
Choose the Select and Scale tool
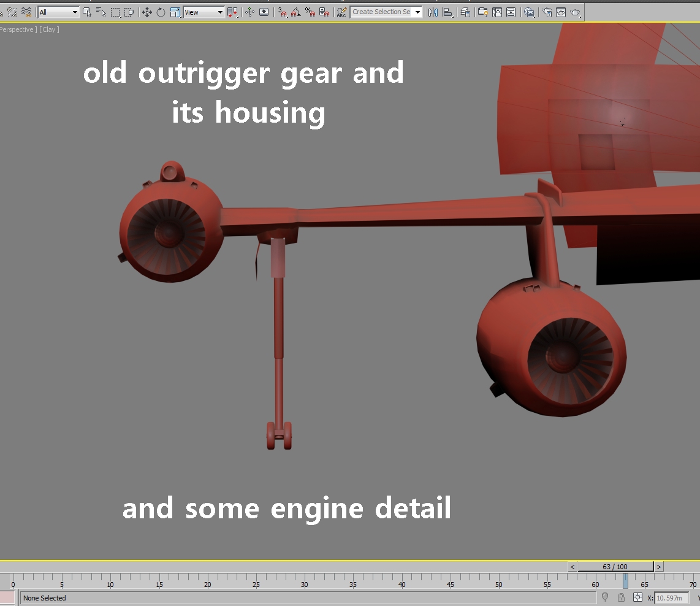175,12
